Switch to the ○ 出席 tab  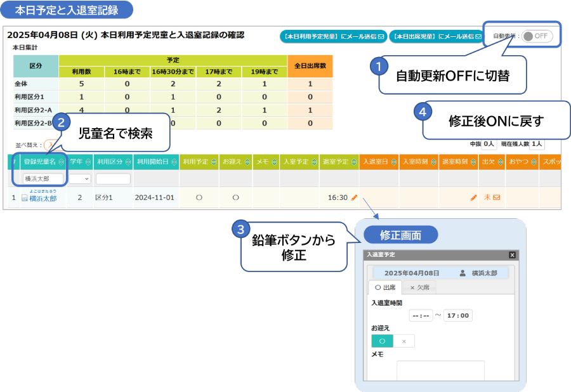(x=385, y=287)
